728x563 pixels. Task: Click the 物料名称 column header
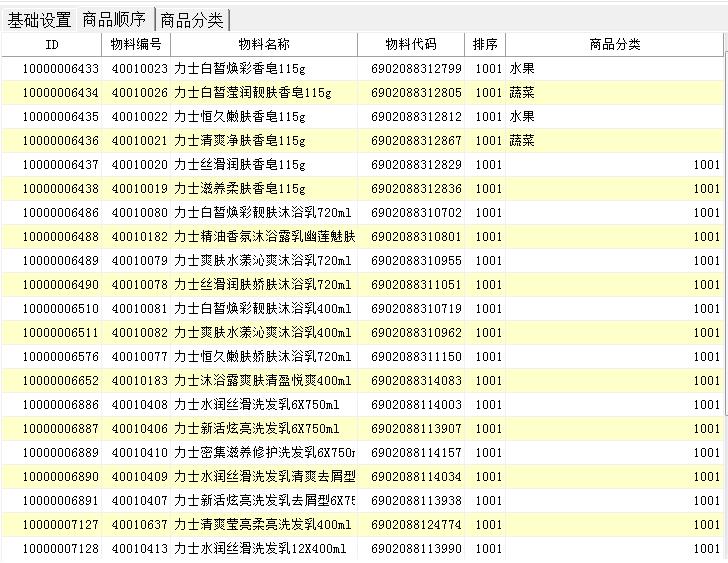tap(264, 45)
